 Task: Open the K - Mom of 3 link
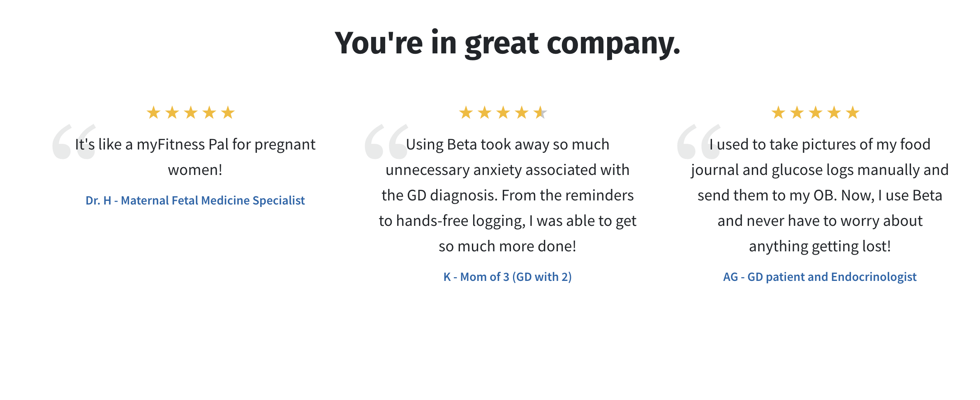[508, 277]
